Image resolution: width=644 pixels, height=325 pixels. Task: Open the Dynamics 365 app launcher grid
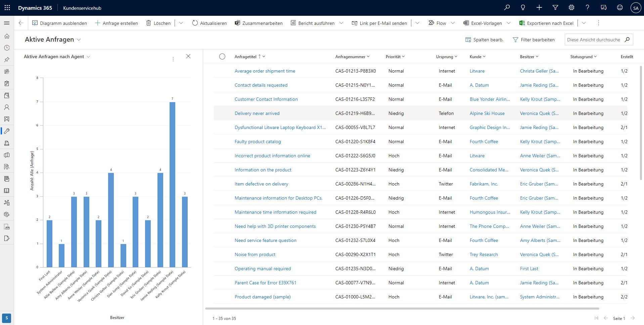coord(7,8)
